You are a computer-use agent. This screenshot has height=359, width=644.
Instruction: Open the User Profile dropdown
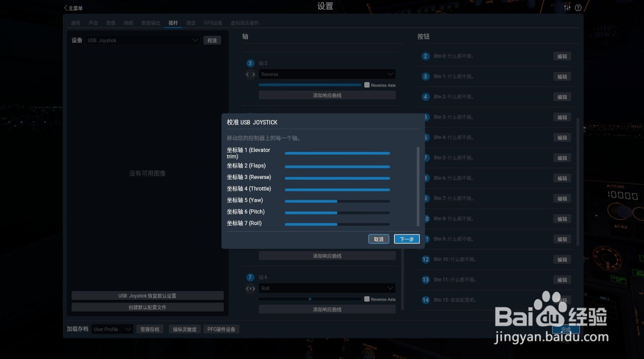click(x=112, y=329)
